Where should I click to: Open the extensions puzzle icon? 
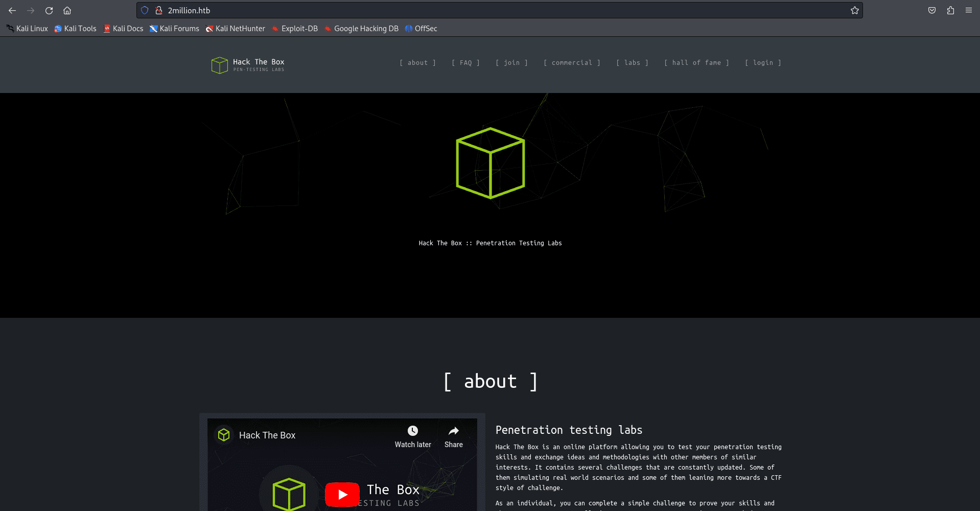click(950, 10)
